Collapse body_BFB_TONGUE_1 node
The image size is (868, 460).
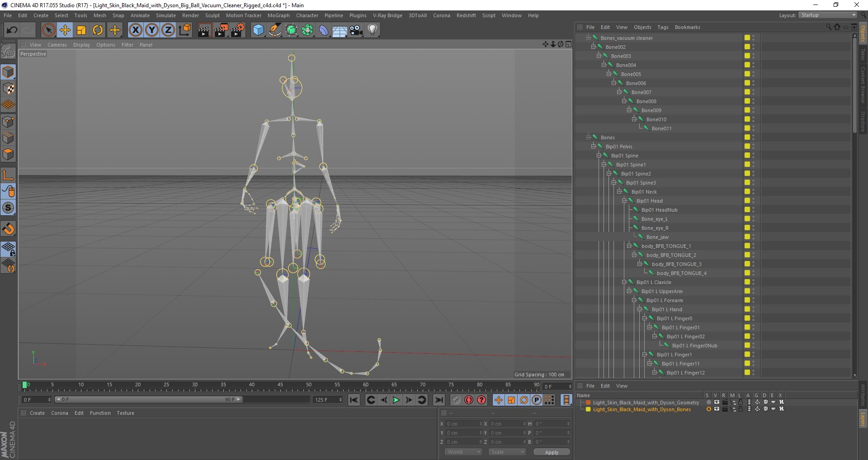[629, 246]
